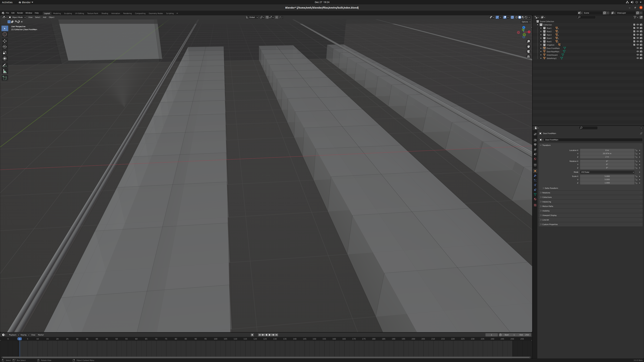Open the World properties tab
The image size is (644, 362).
pos(535,159)
